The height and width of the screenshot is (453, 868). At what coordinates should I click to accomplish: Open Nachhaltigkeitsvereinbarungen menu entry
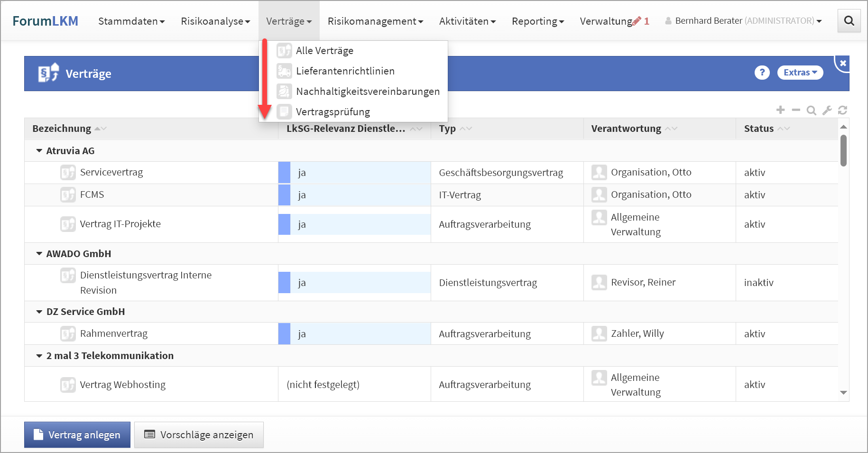pos(368,92)
